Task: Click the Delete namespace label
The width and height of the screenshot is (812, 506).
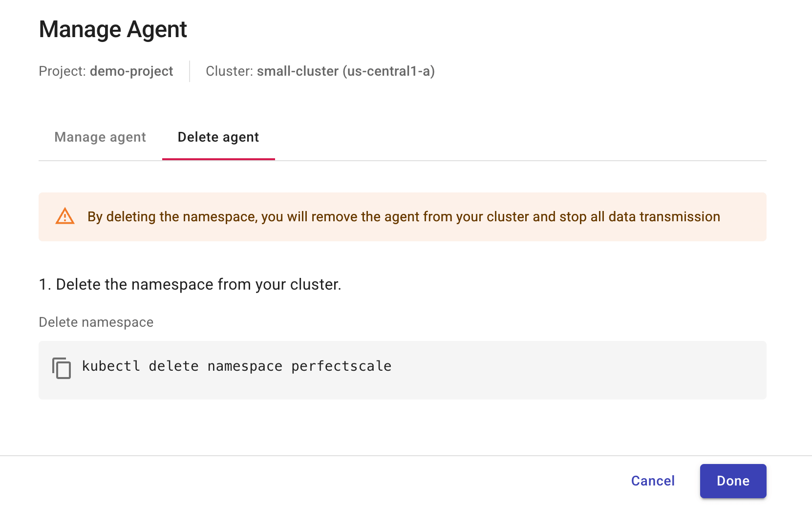Action: tap(96, 322)
